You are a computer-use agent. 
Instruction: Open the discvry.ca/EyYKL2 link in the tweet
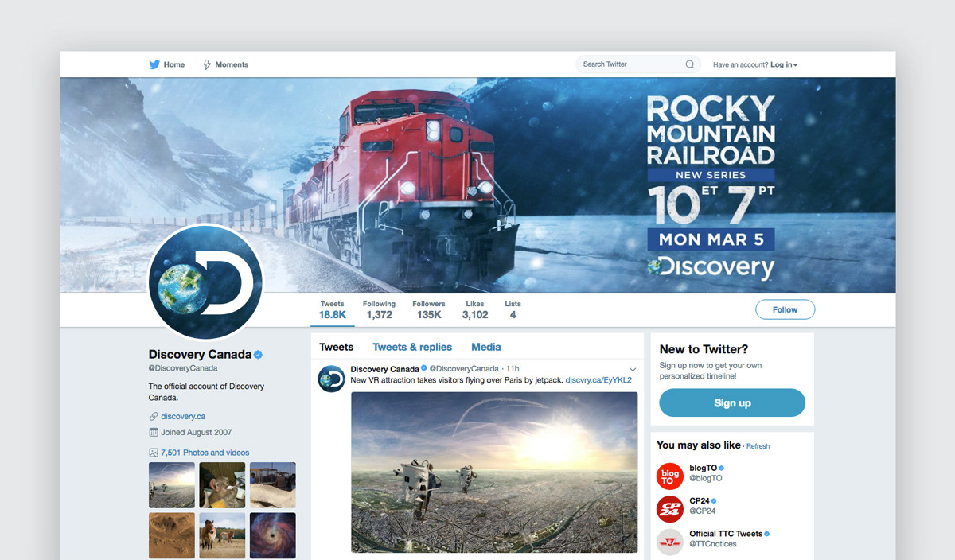598,380
